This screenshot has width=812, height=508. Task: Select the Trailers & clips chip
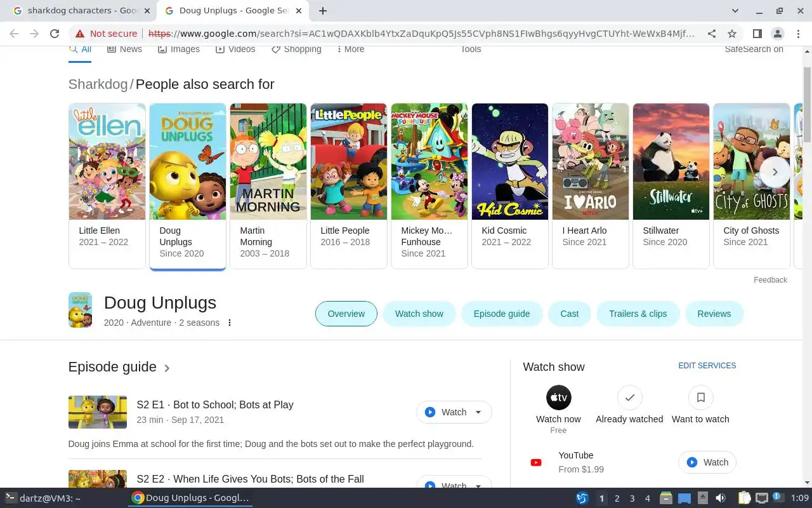pos(638,314)
